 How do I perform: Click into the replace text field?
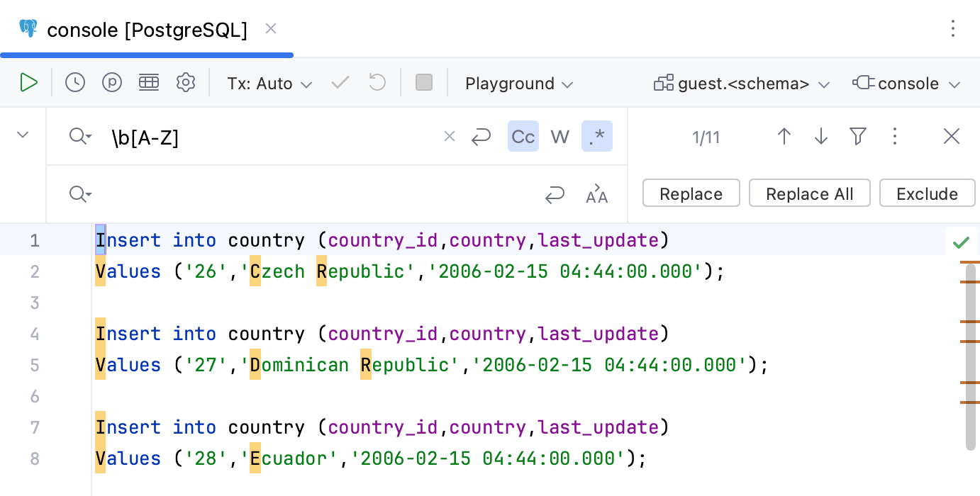coord(312,194)
